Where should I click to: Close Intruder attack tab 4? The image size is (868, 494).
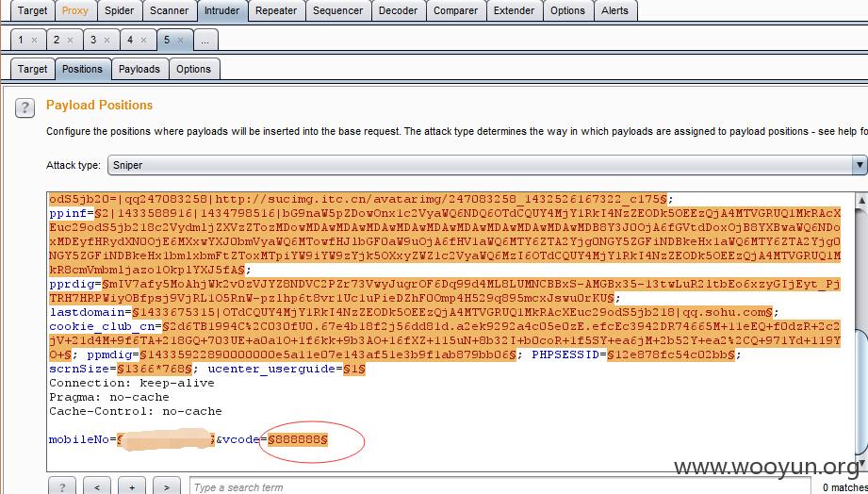click(144, 40)
